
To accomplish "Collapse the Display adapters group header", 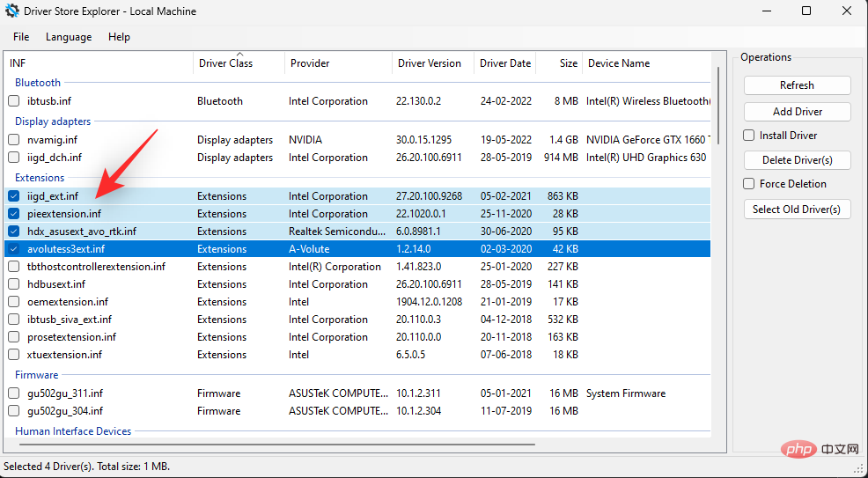I will 53,121.
